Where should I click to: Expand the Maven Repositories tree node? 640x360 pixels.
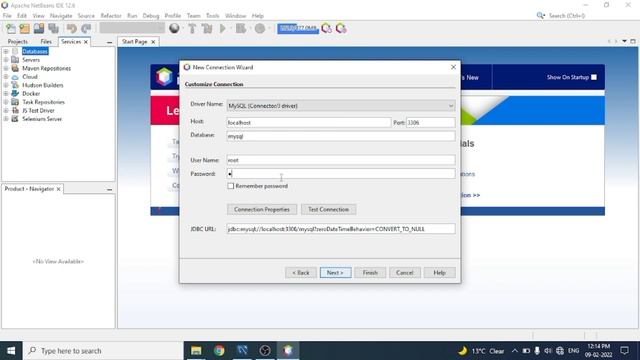click(x=6, y=68)
